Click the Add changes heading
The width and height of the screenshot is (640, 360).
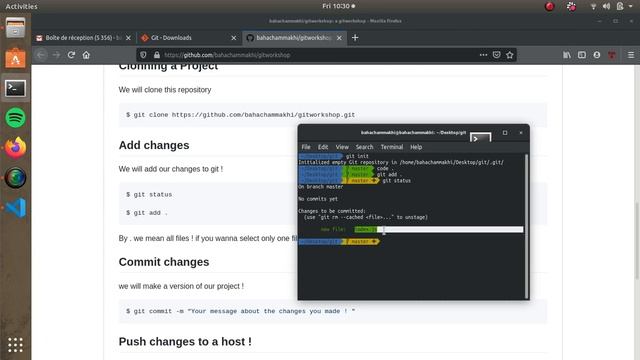[x=154, y=145]
